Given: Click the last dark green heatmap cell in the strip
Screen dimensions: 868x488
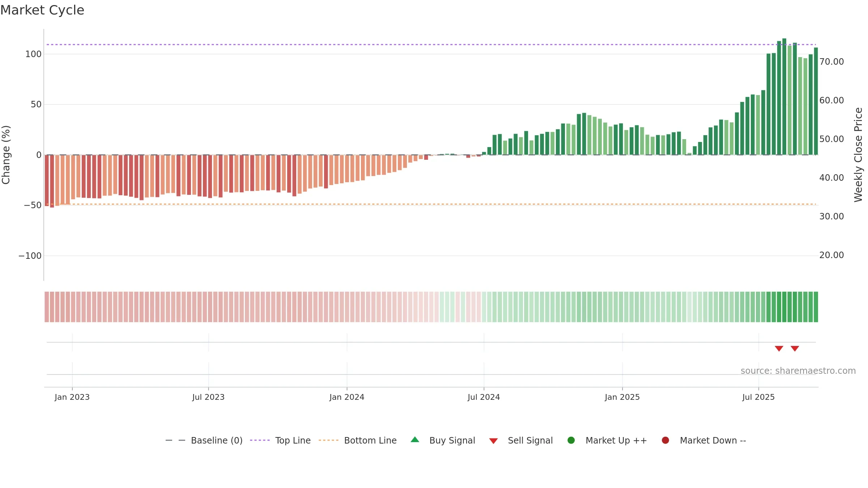Looking at the screenshot, I should click(816, 307).
